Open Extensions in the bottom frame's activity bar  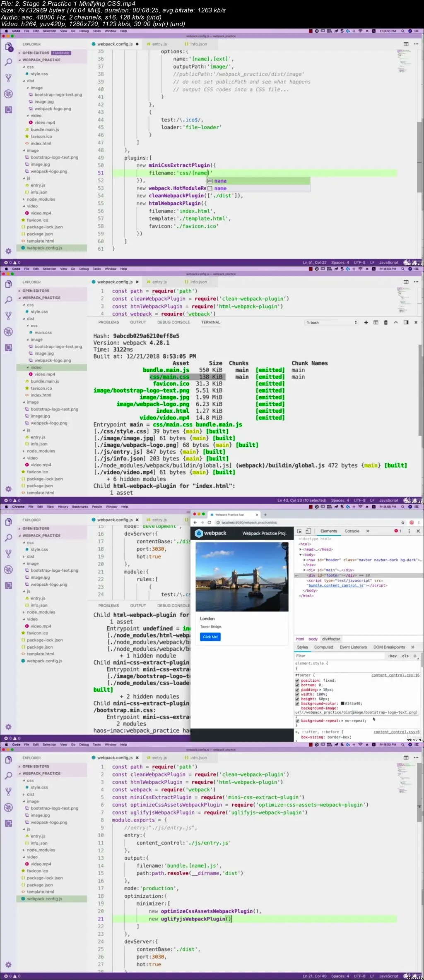pos(8,823)
